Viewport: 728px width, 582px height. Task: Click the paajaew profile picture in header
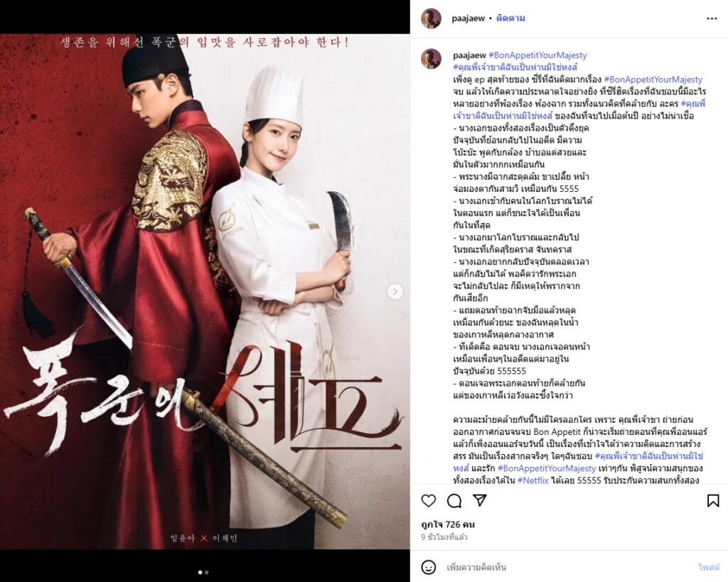[x=431, y=18]
